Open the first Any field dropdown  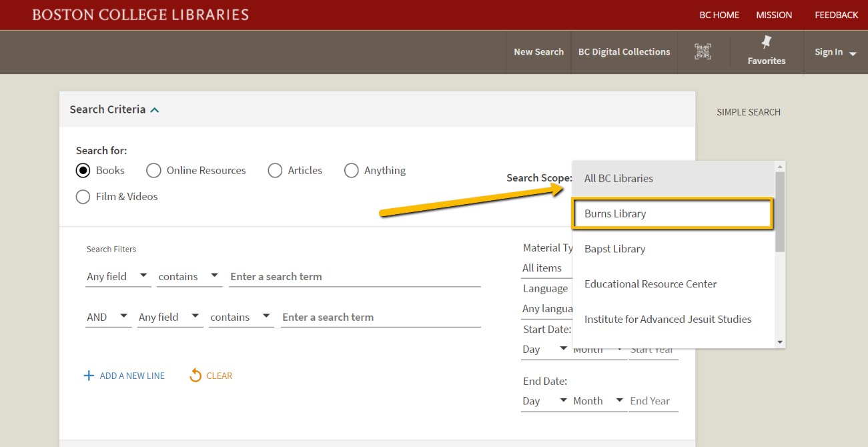(118, 276)
